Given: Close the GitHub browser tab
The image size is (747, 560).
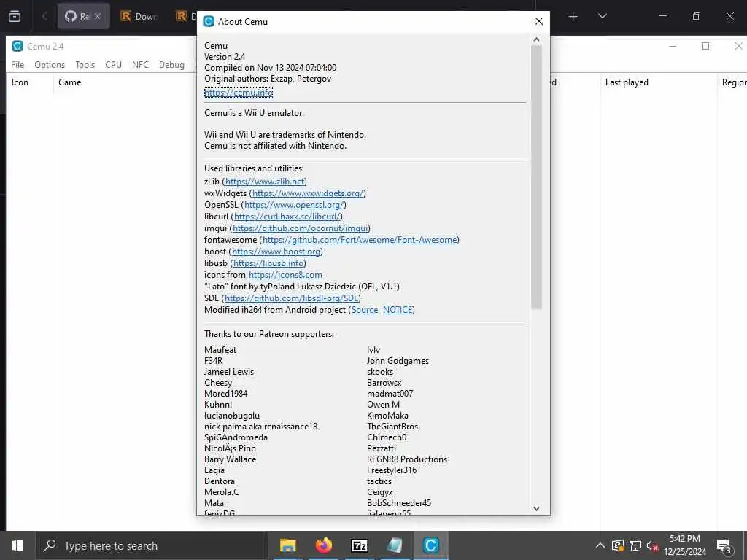Looking at the screenshot, I should point(98,16).
